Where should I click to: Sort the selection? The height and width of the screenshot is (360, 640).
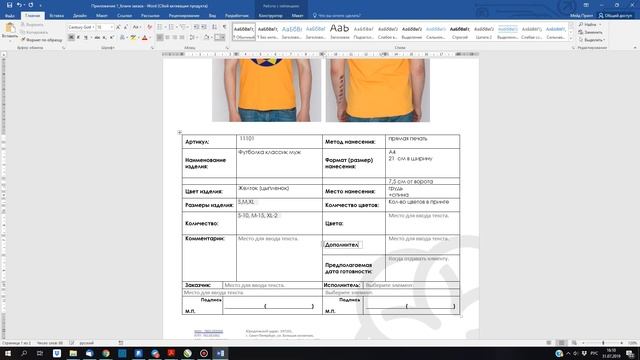click(x=213, y=27)
